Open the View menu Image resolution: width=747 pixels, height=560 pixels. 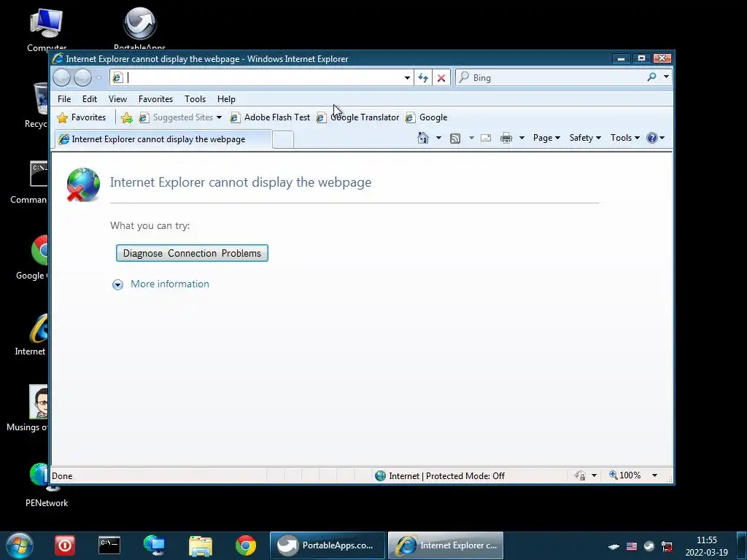coord(117,99)
